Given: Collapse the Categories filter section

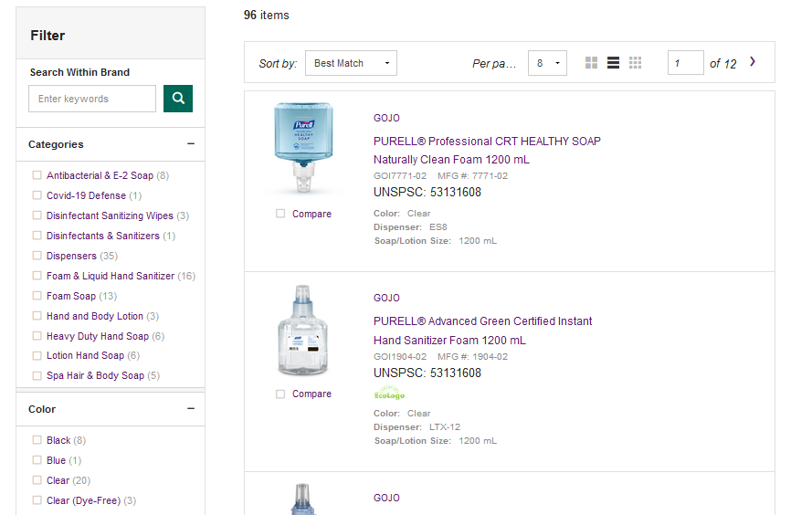Looking at the screenshot, I should (191, 144).
